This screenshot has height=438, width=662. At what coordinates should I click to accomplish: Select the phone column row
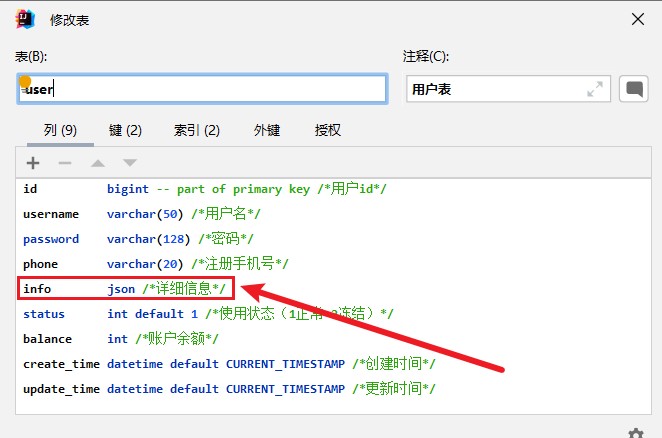[x=333, y=264]
